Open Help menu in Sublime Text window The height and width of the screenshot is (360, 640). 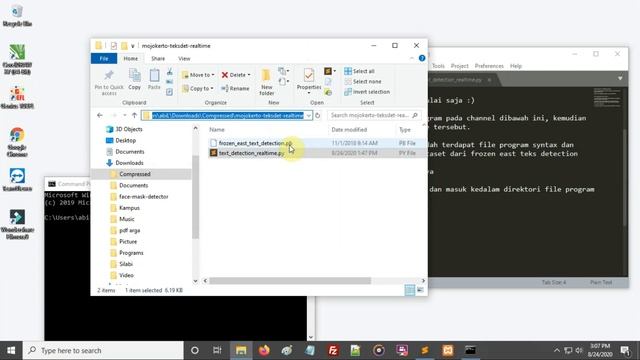click(516, 66)
